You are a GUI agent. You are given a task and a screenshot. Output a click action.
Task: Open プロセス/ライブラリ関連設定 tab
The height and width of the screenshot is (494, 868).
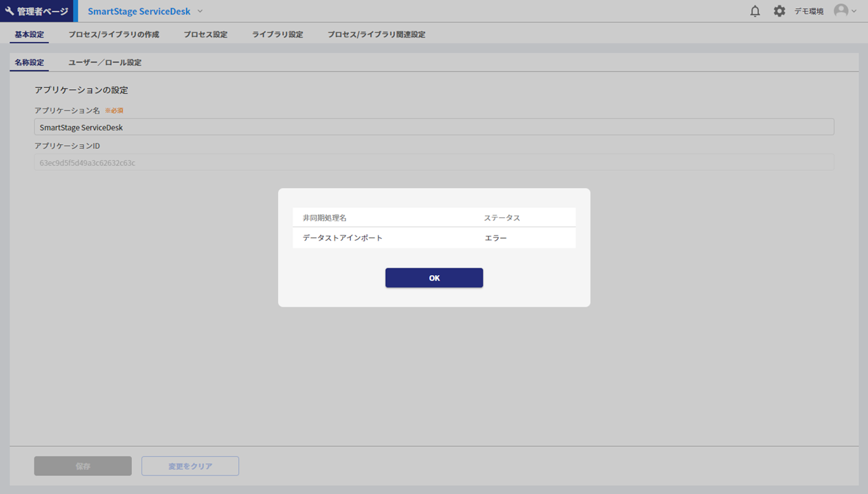(376, 34)
